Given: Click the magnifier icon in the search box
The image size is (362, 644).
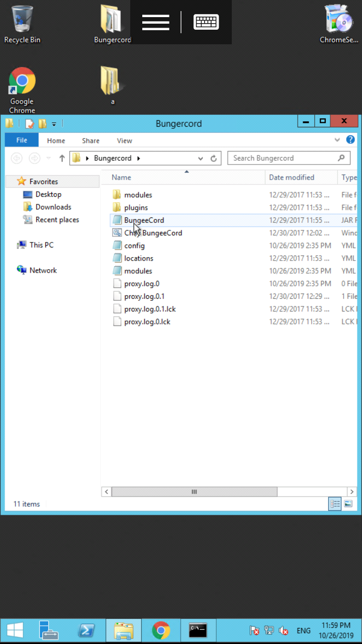Looking at the screenshot, I should [341, 158].
